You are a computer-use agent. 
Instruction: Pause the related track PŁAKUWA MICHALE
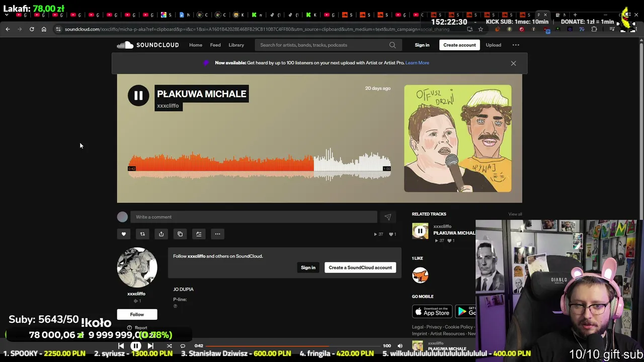click(x=420, y=231)
